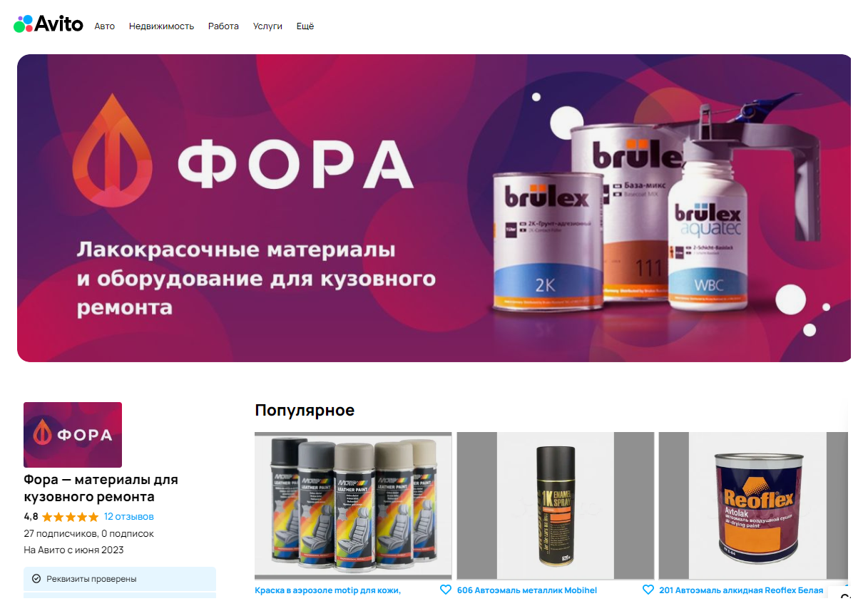
Task: Open the 201 Автоэмаль алкидная Reoflex link
Action: coord(741,590)
